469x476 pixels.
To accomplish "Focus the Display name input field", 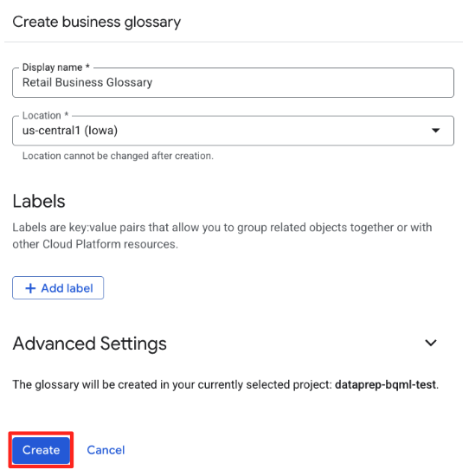I will point(233,82).
